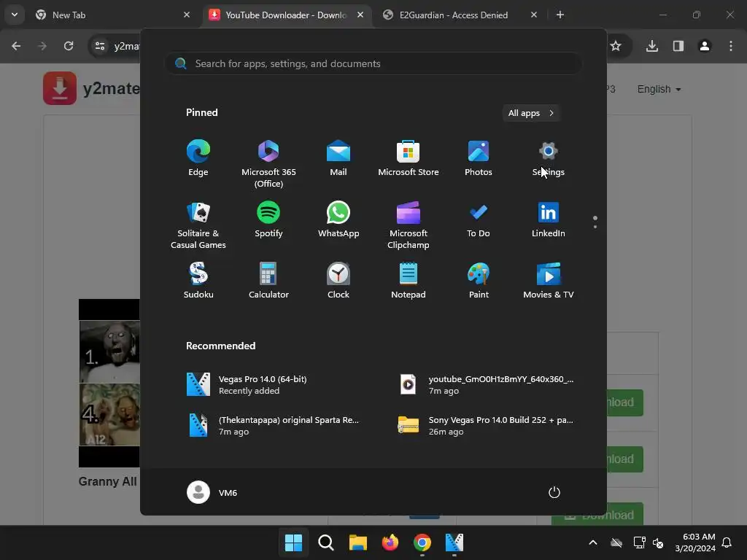The image size is (747, 560).
Task: Open VM6 user account menu
Action: click(212, 492)
